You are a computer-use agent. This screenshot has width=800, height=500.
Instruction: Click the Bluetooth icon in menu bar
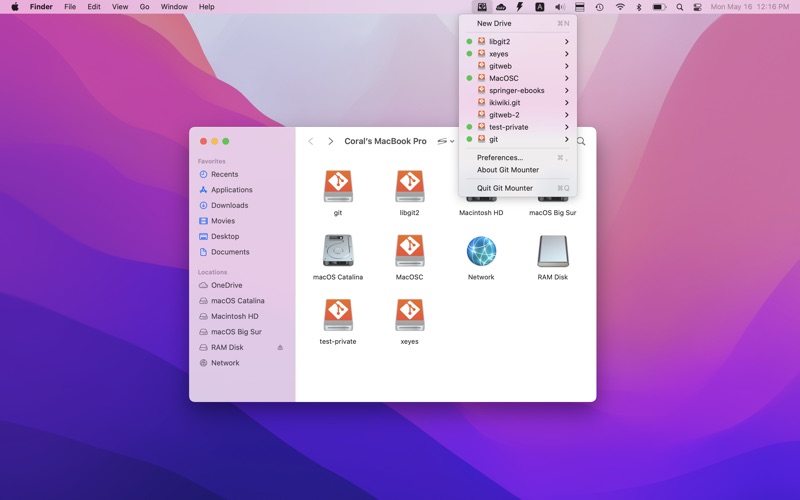point(639,7)
